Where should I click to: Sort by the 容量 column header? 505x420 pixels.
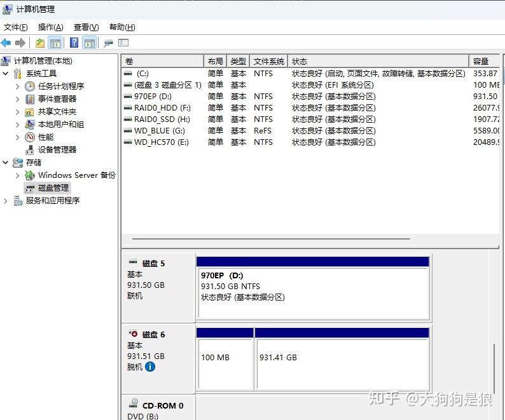(485, 61)
